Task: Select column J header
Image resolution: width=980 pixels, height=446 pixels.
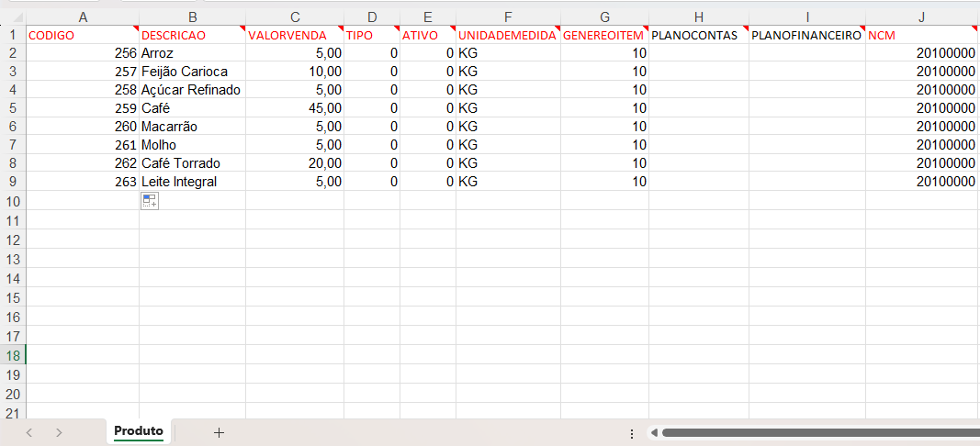Action: (x=921, y=17)
